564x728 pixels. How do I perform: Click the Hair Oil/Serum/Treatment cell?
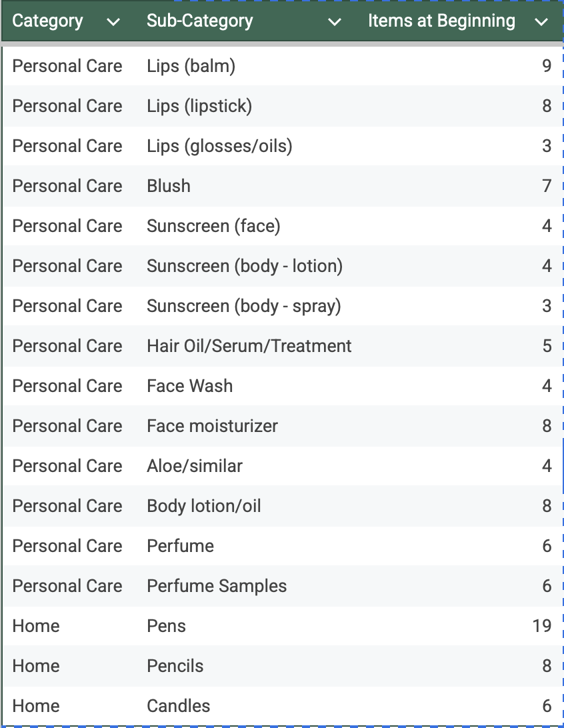point(249,346)
